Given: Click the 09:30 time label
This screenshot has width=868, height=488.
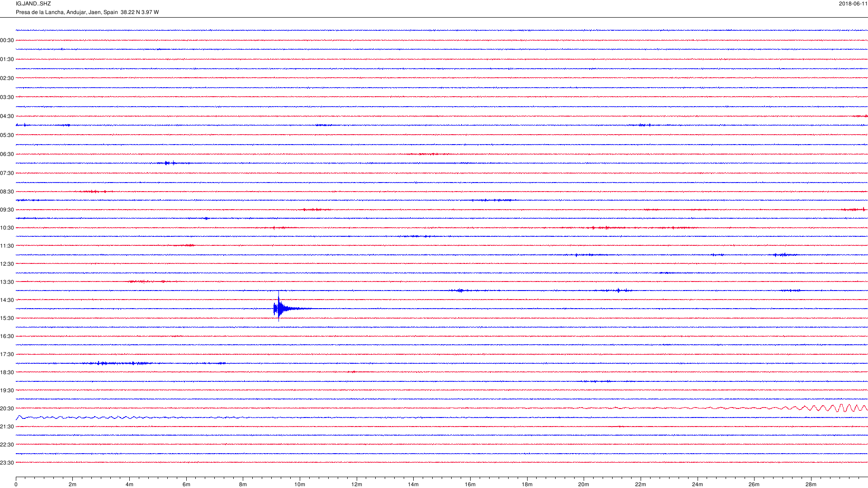Looking at the screenshot, I should (x=7, y=210).
